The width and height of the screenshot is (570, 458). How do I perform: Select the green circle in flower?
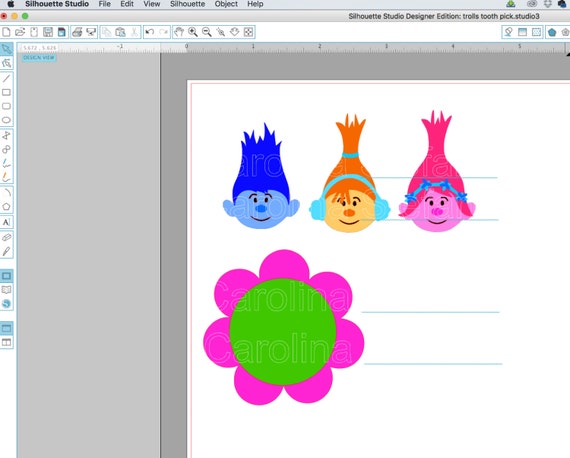[x=283, y=332]
